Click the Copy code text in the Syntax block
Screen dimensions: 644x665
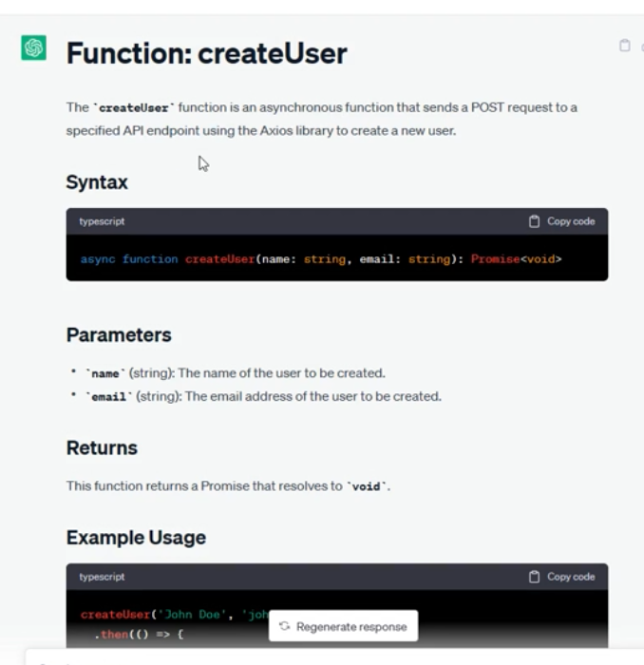click(570, 221)
